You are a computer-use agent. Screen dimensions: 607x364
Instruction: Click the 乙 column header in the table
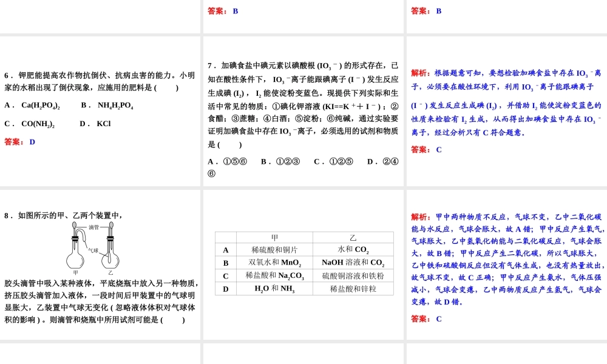click(353, 237)
